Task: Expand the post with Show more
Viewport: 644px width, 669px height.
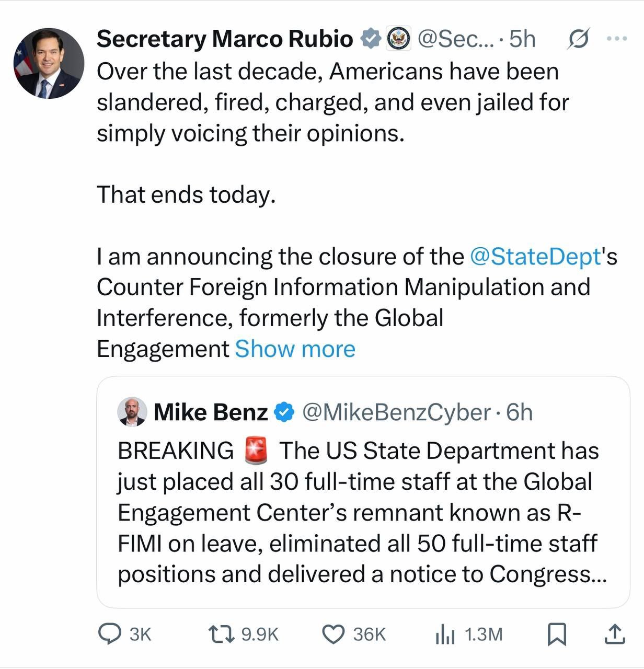Action: coord(295,349)
